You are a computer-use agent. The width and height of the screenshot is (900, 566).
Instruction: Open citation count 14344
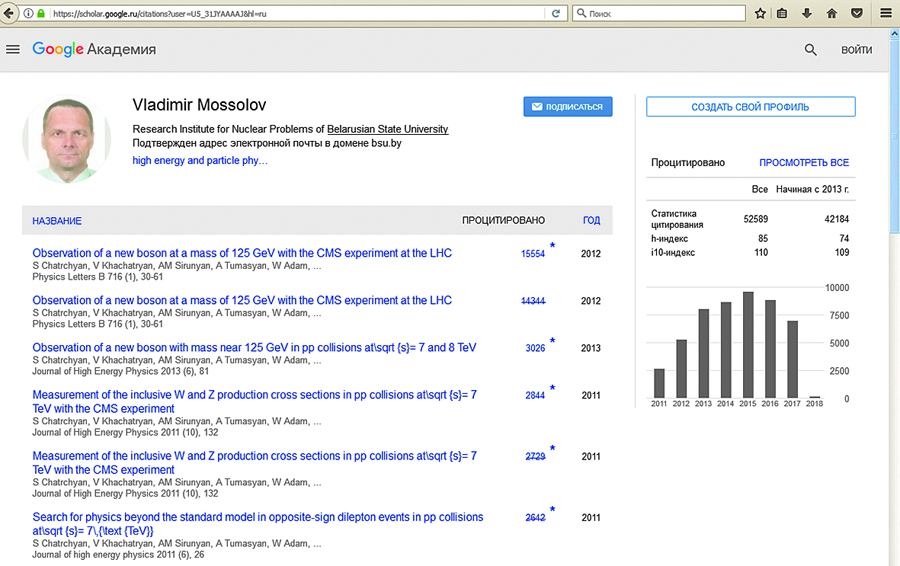pyautogui.click(x=533, y=301)
